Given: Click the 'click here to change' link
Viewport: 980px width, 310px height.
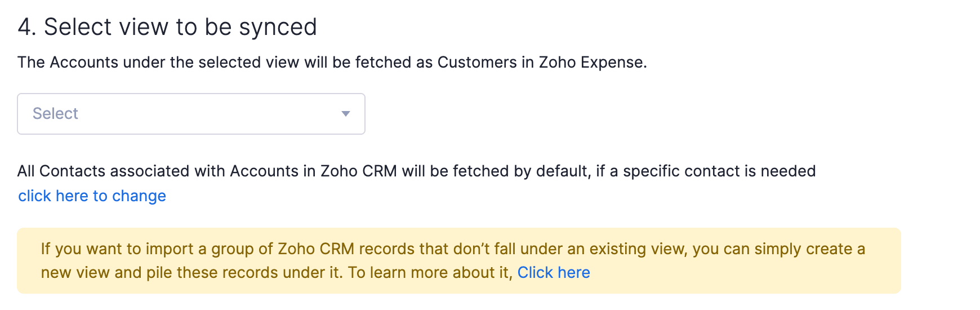Looking at the screenshot, I should [x=92, y=196].
